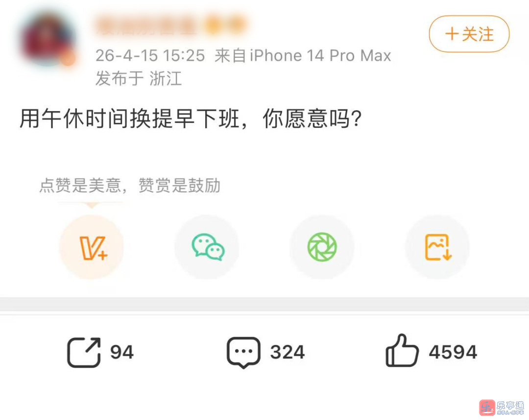This screenshot has width=529, height=420.
Task: Tap the repost count 94
Action: (x=122, y=352)
